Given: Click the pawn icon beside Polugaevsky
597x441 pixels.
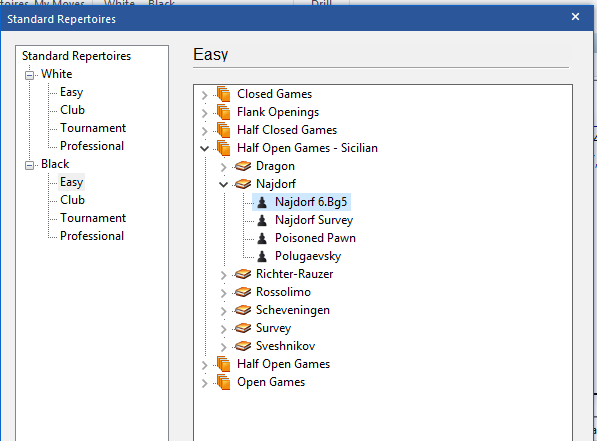Looking at the screenshot, I should [262, 256].
